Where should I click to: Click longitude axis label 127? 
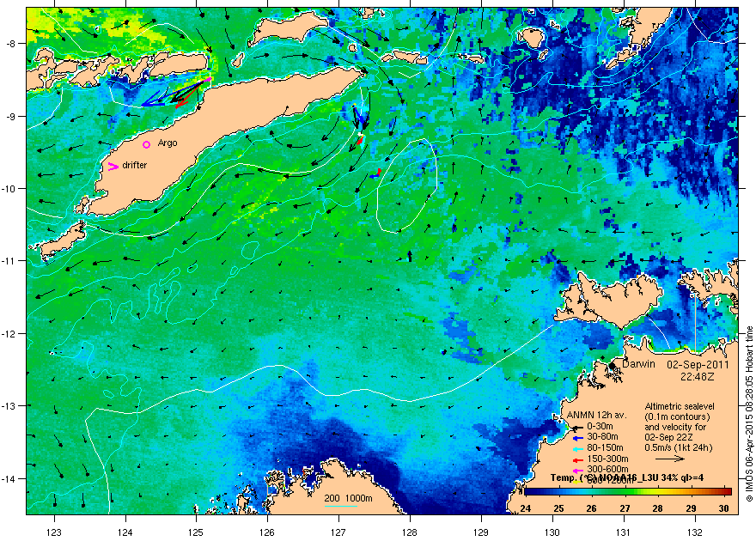click(x=338, y=532)
